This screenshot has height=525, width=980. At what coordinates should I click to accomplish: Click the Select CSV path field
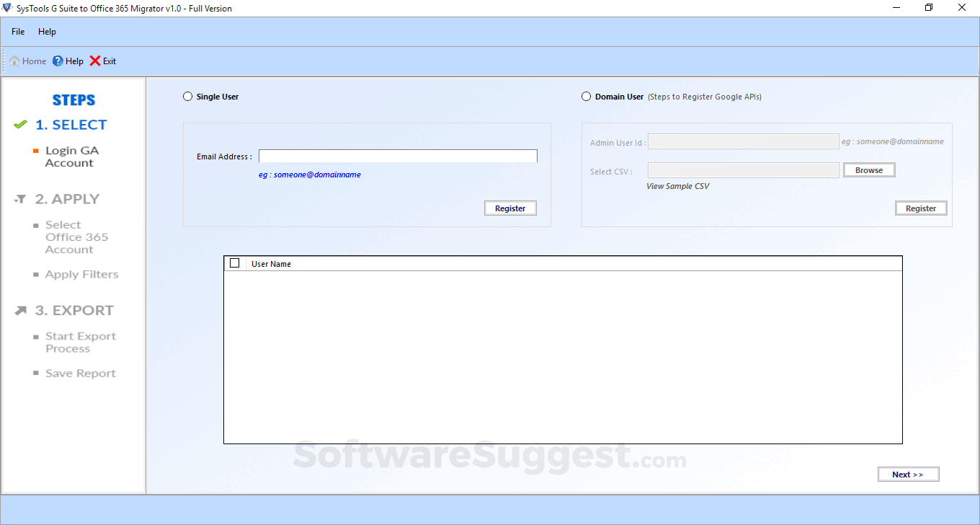point(744,170)
